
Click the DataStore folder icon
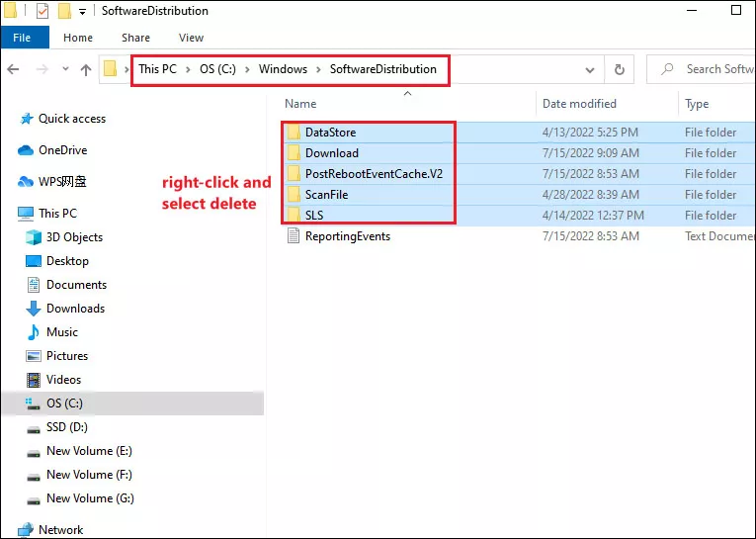[x=294, y=133]
